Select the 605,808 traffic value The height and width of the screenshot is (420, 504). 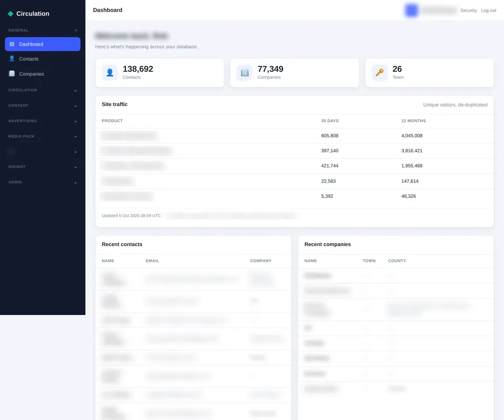[330, 135]
